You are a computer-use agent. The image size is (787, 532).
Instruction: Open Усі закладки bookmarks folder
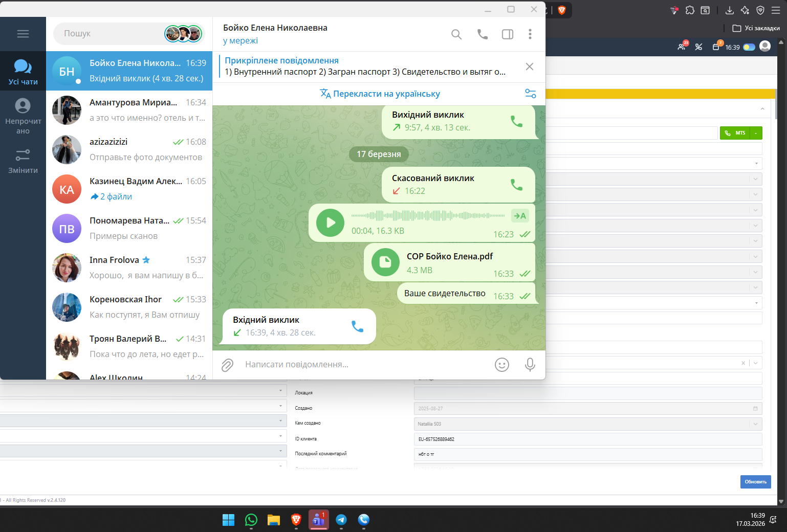point(756,28)
